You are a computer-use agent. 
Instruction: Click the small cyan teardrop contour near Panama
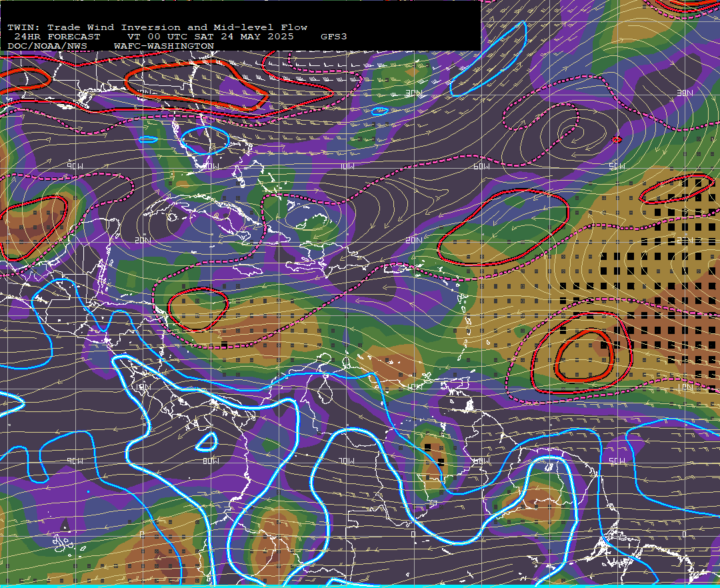pyautogui.click(x=207, y=441)
